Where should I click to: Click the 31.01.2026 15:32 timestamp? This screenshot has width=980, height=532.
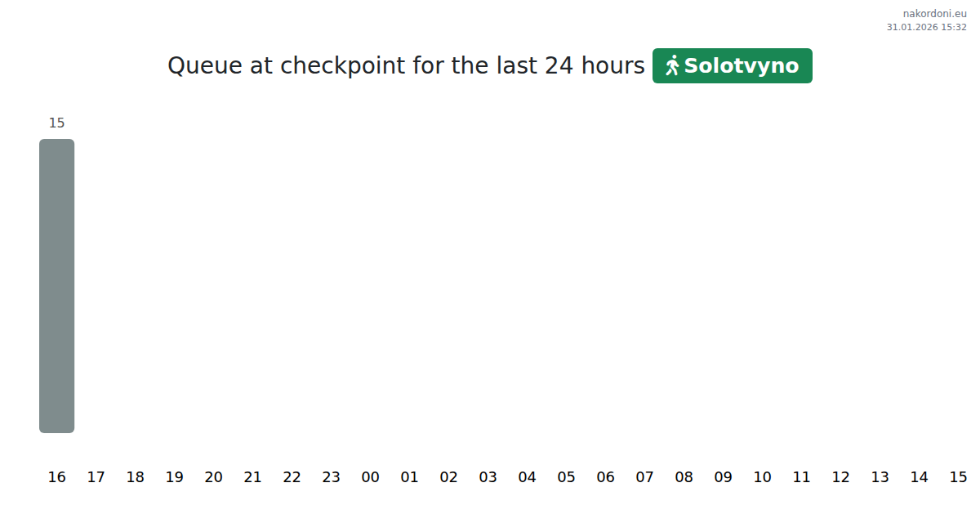(x=926, y=27)
